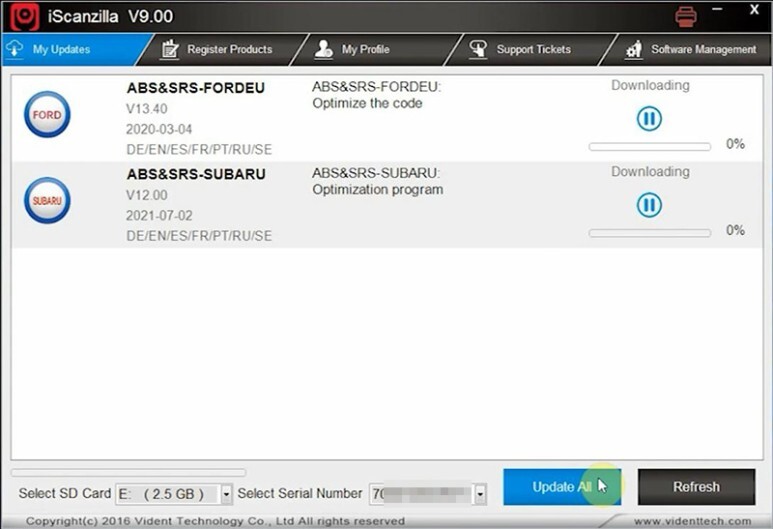
Task: Open the My Profile tab
Action: (x=376, y=49)
